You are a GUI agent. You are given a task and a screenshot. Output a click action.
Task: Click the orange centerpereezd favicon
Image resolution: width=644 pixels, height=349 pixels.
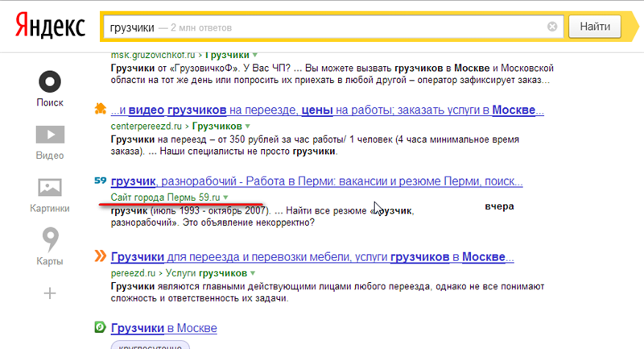pos(101,109)
